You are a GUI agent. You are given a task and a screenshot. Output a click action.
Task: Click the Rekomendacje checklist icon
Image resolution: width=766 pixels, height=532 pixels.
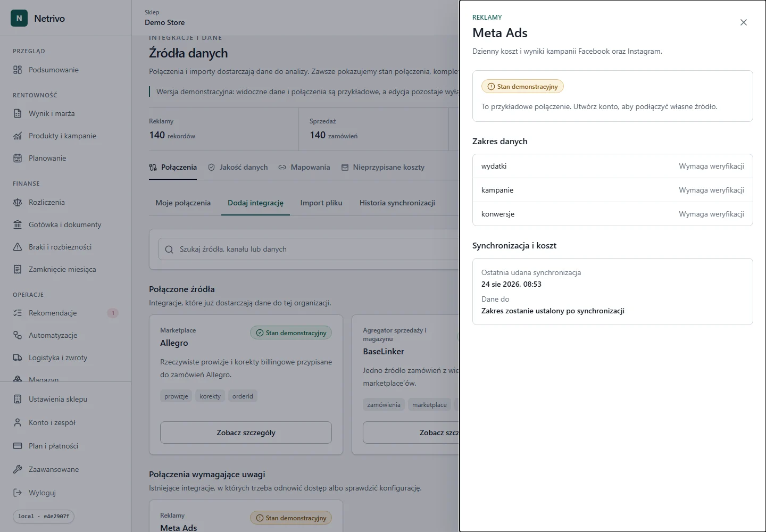[x=18, y=313]
